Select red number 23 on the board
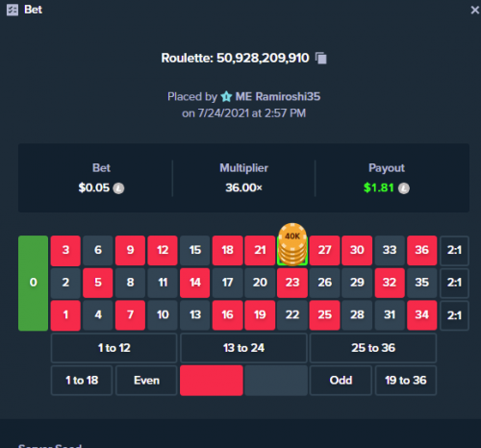Screen dimensions: 481x448 [x=292, y=283]
